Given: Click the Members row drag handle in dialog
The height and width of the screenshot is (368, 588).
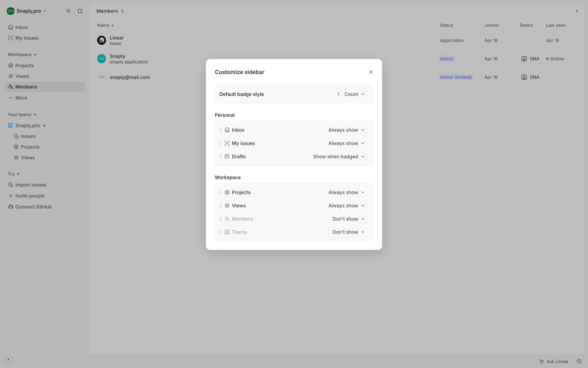Looking at the screenshot, I should tap(221, 219).
